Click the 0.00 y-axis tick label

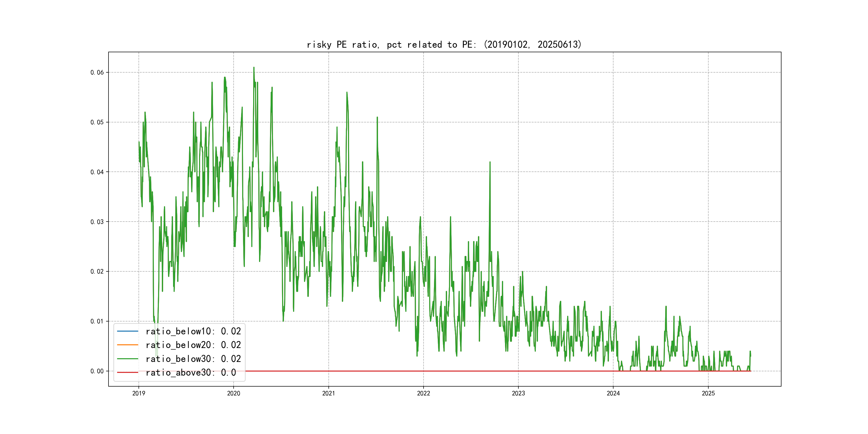[x=97, y=371]
